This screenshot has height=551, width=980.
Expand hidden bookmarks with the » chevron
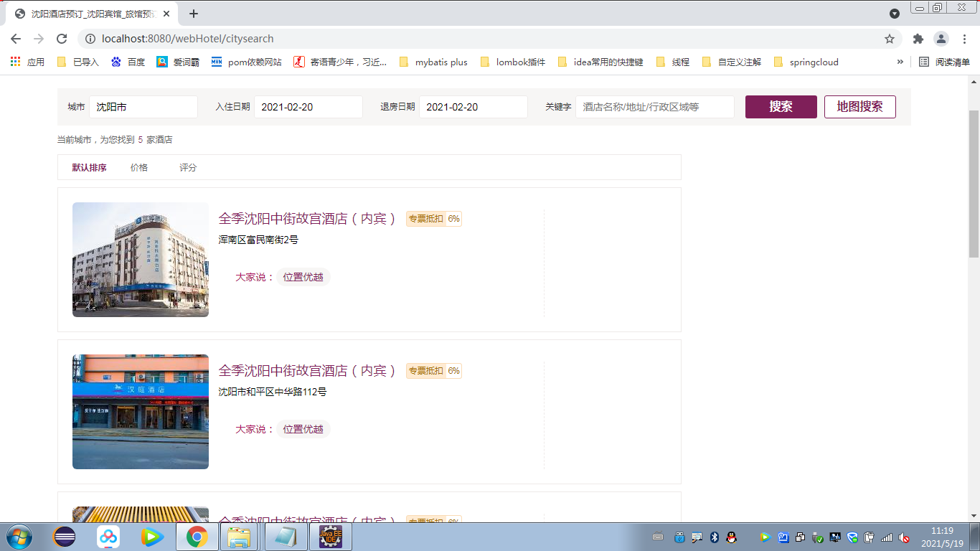click(900, 62)
